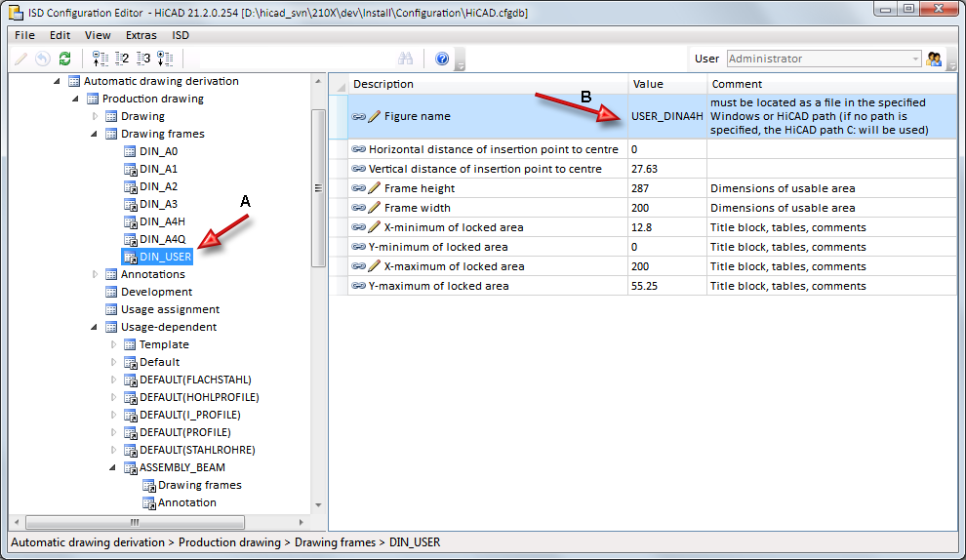This screenshot has height=560, width=966.
Task: Expand the DEFAULT(FLACHSTAHL) node
Action: 113,380
